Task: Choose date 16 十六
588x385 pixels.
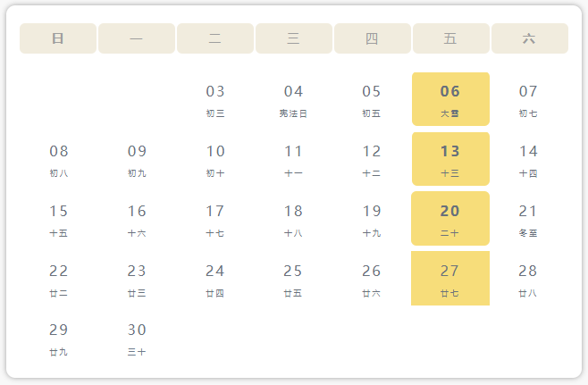Action: click(x=137, y=219)
